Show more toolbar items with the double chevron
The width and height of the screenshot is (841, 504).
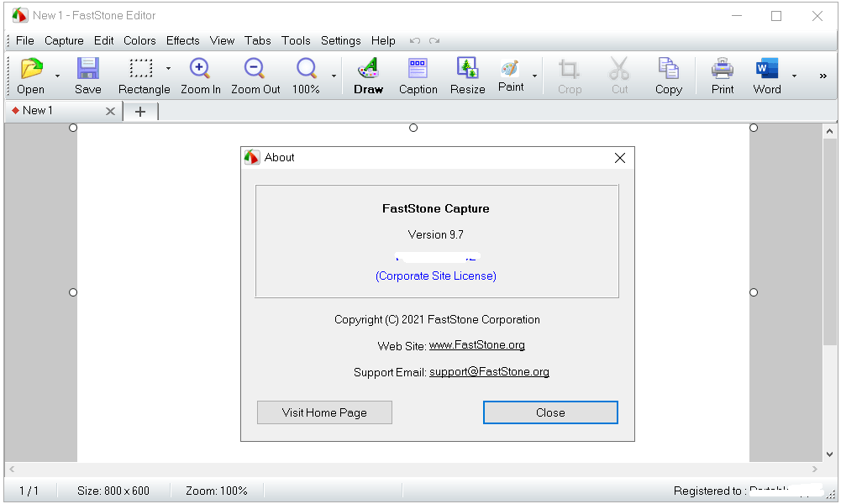(x=823, y=76)
